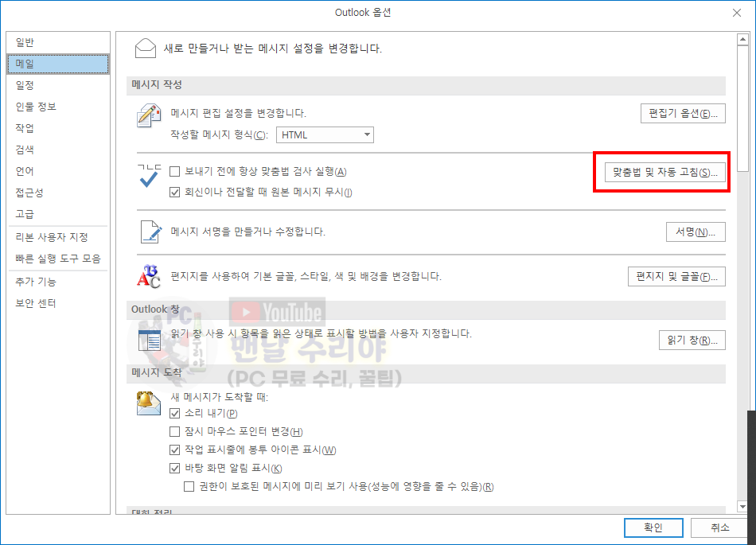Open the 접근성 category

(58, 193)
